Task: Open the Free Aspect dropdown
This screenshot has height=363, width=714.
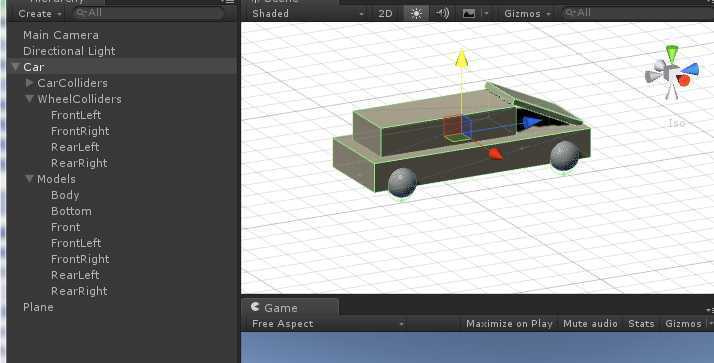Action: click(x=328, y=324)
